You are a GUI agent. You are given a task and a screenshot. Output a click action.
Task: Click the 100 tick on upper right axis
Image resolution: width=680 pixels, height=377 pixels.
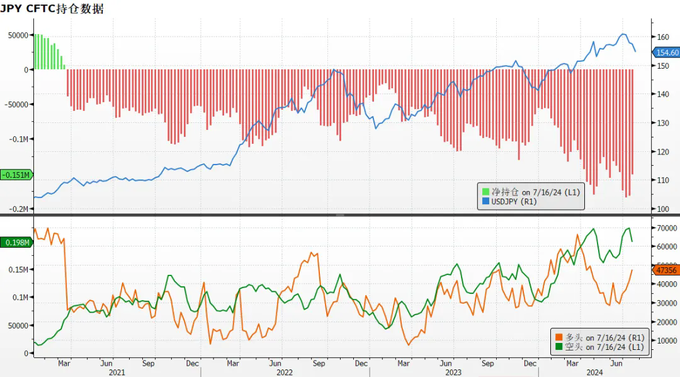tap(663, 209)
